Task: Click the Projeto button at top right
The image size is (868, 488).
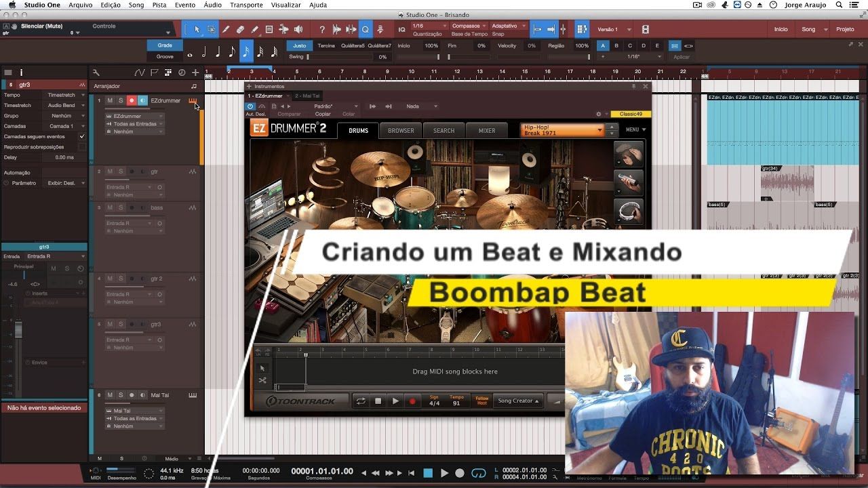Action: [845, 29]
